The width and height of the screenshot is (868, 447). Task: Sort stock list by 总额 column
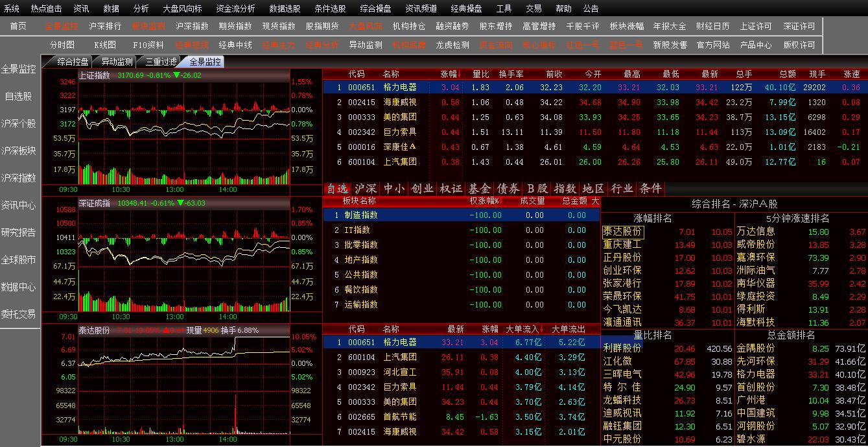(x=787, y=74)
